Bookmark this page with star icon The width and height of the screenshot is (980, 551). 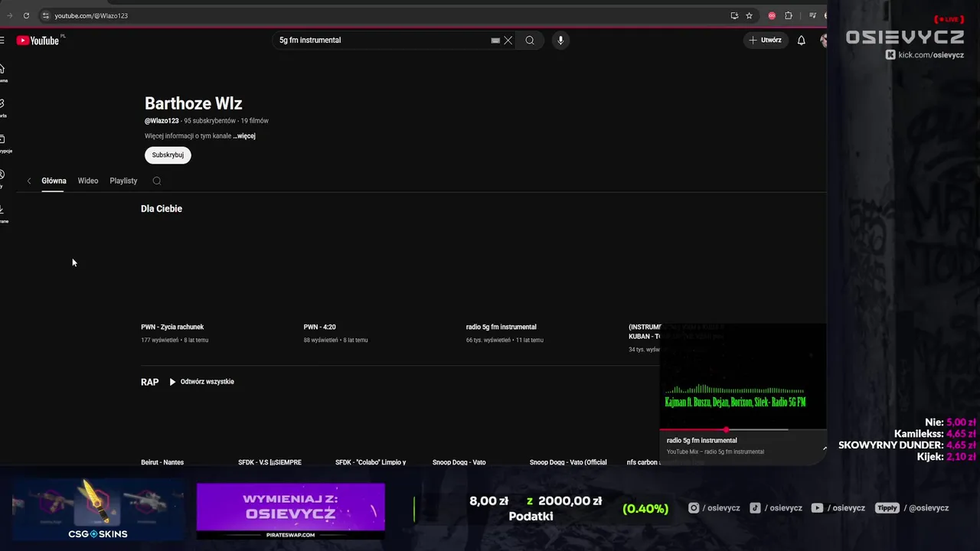[x=750, y=15]
